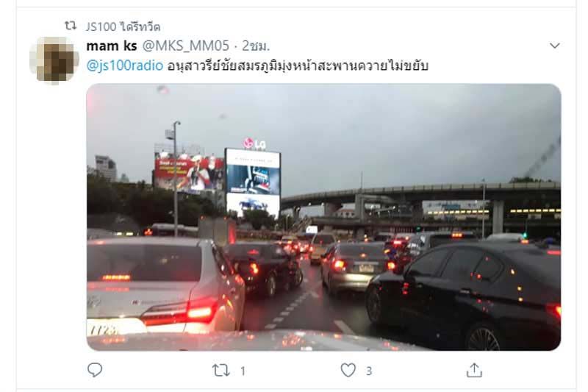Click the like count 3
This screenshot has height=392, width=588.
pyautogui.click(x=369, y=371)
